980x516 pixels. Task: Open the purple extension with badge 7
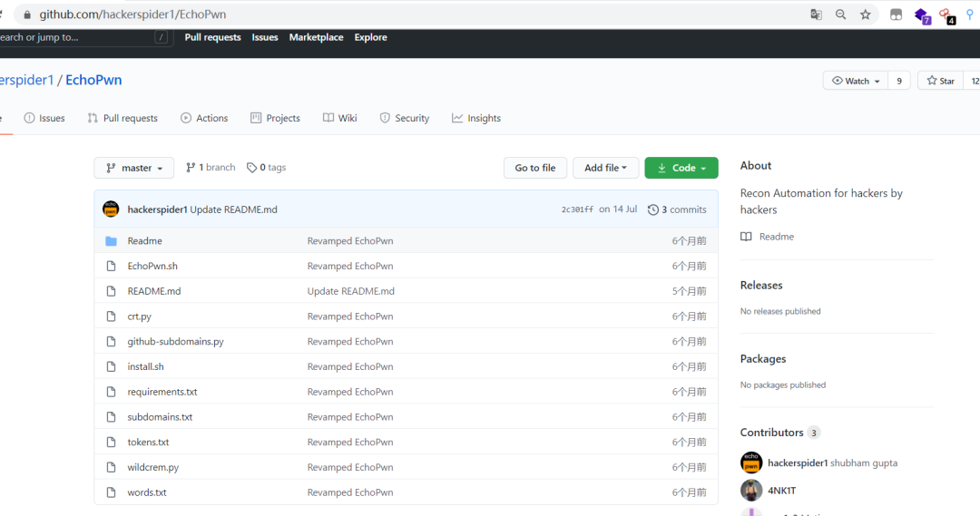(922, 15)
